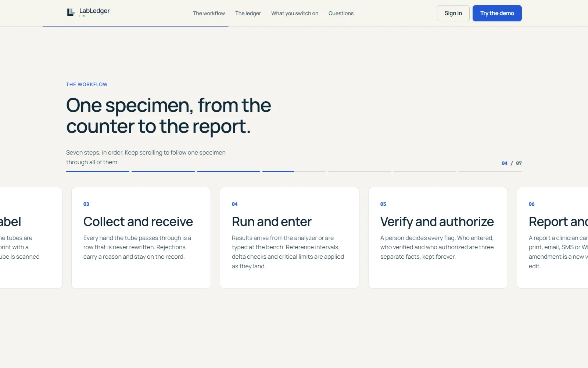Image resolution: width=588 pixels, height=368 pixels.
Task: Open the Collect and receive card
Action: coord(141,238)
